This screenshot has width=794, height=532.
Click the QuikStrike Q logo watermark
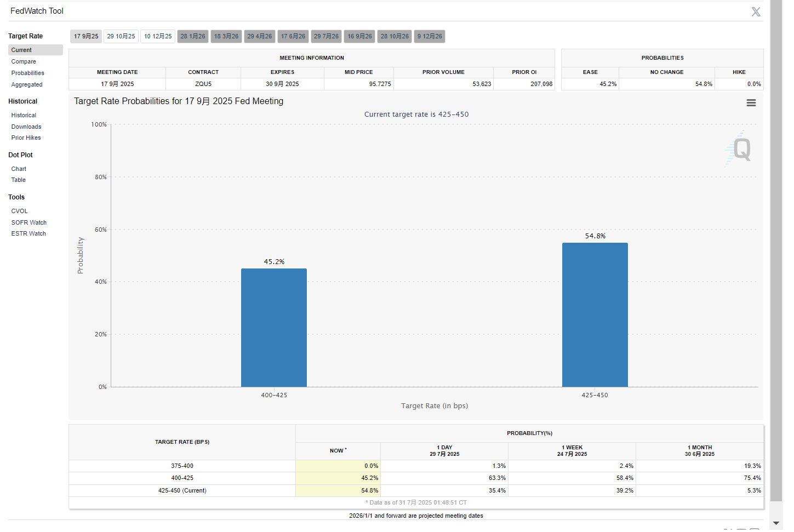click(x=740, y=149)
